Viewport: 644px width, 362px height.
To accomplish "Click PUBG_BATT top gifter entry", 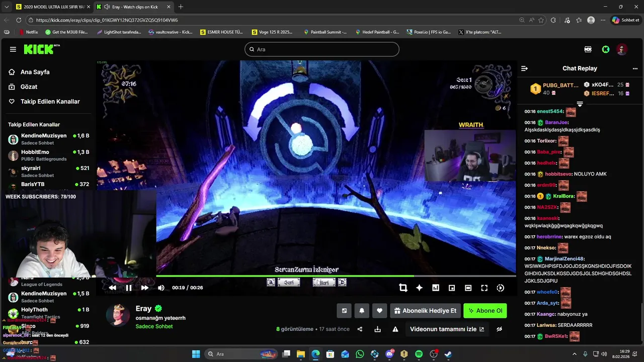I will click(x=555, y=89).
